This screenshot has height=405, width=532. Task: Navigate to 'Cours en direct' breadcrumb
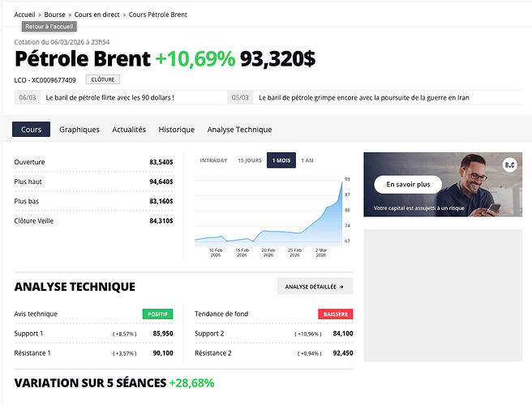pos(97,15)
